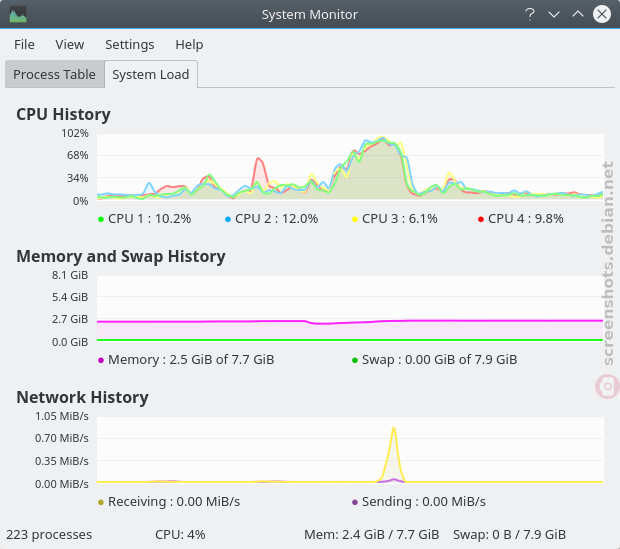Image resolution: width=620 pixels, height=549 pixels.
Task: Click the 68% CPU axis label
Action: (x=78, y=155)
